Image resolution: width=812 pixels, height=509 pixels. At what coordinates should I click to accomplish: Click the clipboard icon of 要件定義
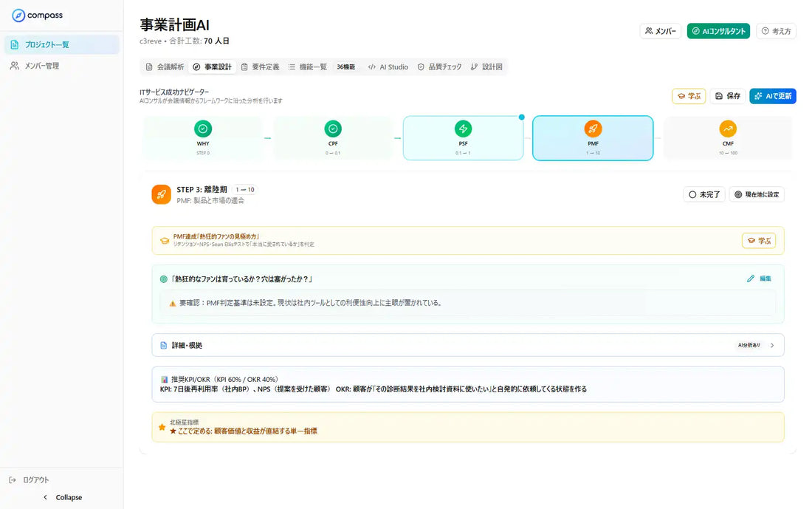(x=244, y=67)
